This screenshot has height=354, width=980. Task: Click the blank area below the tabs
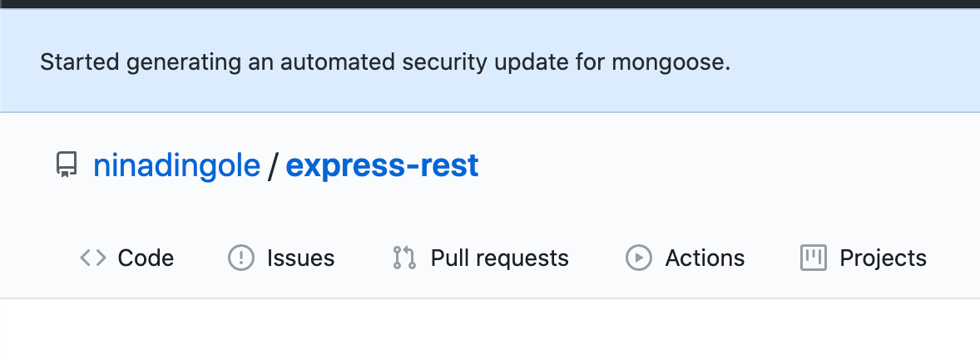[x=490, y=327]
